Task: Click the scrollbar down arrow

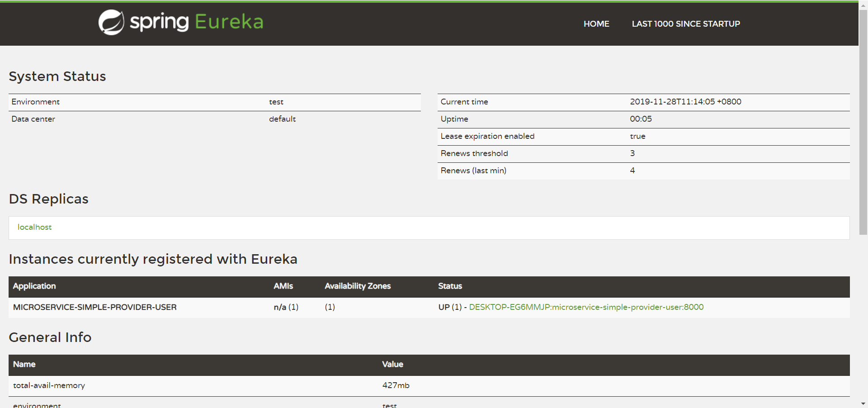Action: [863, 403]
